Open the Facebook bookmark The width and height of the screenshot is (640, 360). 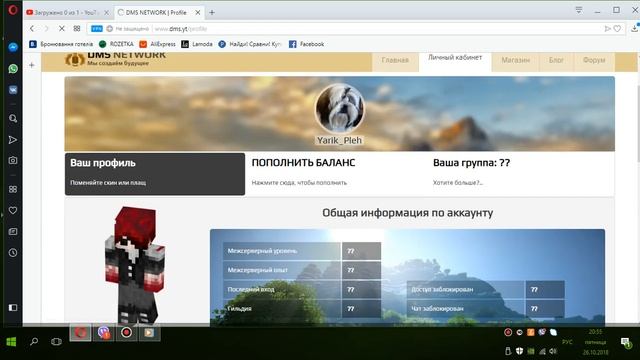point(307,44)
